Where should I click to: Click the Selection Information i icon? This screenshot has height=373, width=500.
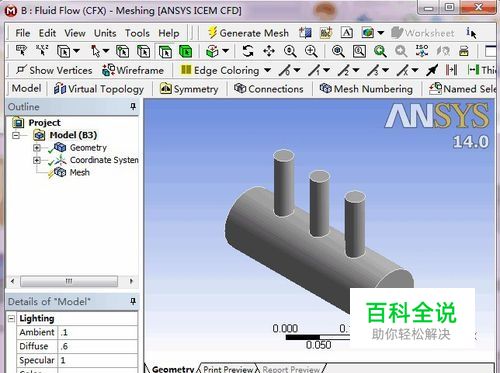point(471,33)
